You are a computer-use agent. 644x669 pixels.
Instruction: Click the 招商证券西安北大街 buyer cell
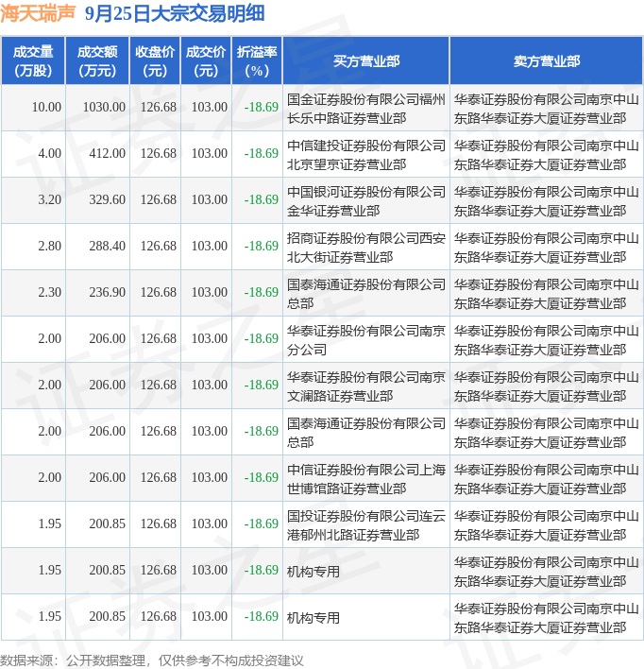pyautogui.click(x=366, y=247)
